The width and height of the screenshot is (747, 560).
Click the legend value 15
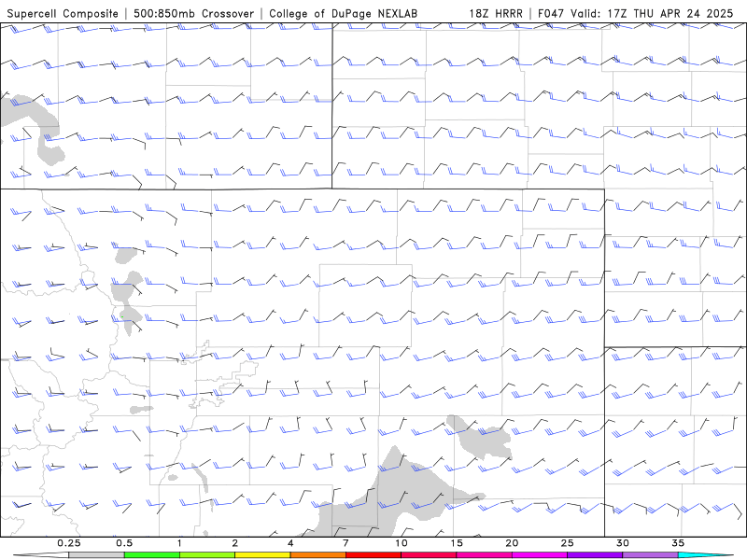457,543
